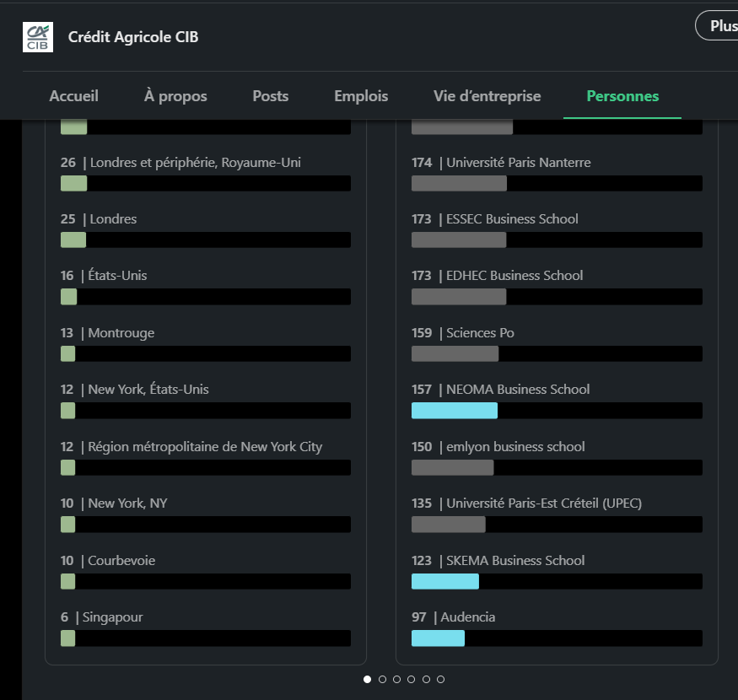
Task: Go to first carousel page dot
Action: (x=368, y=679)
